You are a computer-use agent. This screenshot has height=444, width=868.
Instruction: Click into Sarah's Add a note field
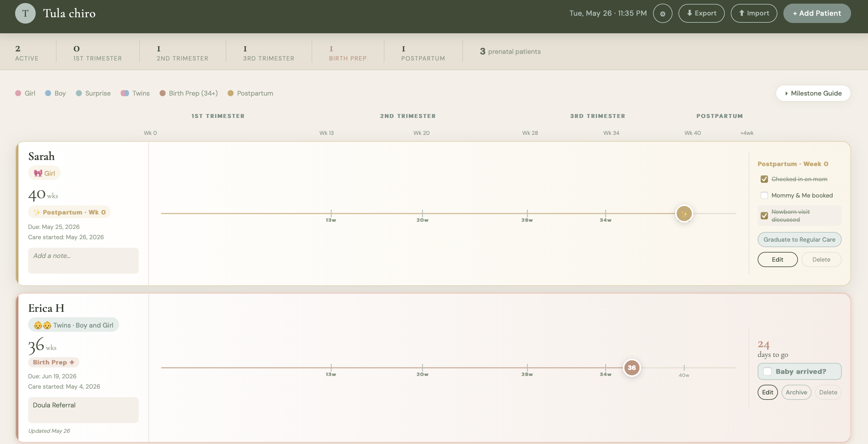pyautogui.click(x=83, y=261)
